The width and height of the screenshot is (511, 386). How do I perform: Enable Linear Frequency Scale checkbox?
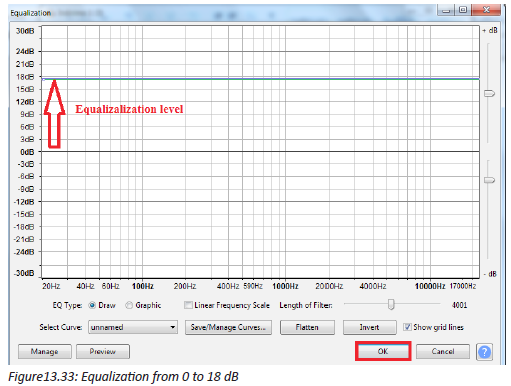(x=188, y=305)
